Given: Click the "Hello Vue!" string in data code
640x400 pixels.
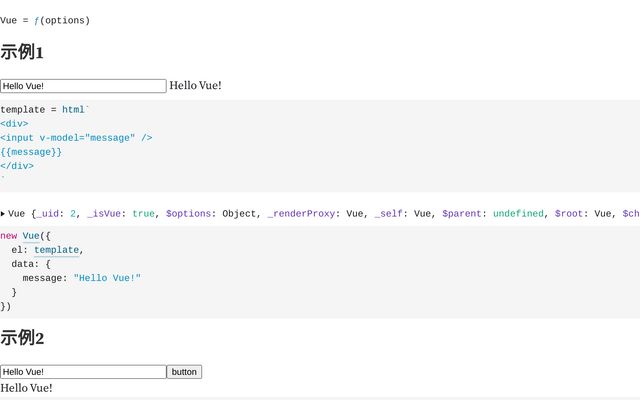Looking at the screenshot, I should 107,278.
